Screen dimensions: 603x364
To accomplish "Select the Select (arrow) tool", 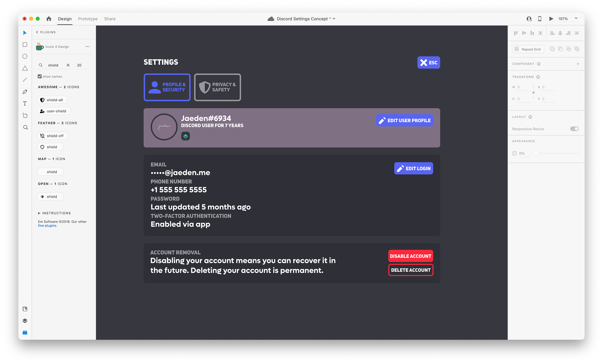I will (x=25, y=33).
